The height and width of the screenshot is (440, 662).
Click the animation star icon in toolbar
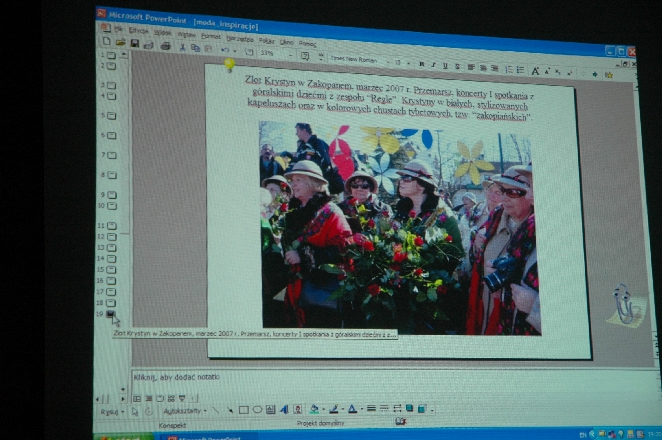(608, 75)
